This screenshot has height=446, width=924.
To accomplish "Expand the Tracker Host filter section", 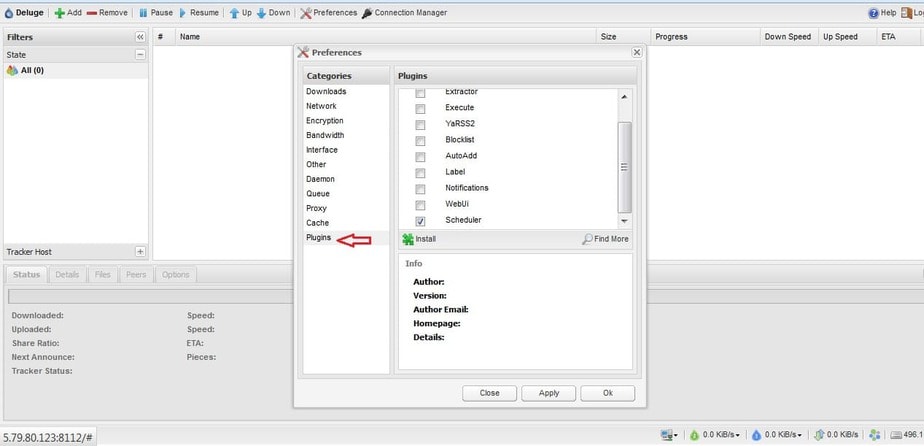I will (140, 252).
